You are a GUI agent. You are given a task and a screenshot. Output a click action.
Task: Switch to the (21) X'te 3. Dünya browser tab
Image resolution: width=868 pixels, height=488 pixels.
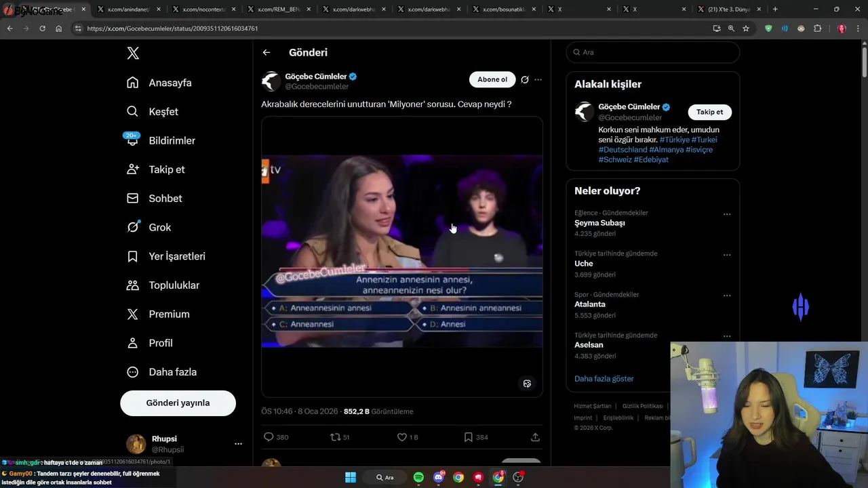(x=729, y=9)
